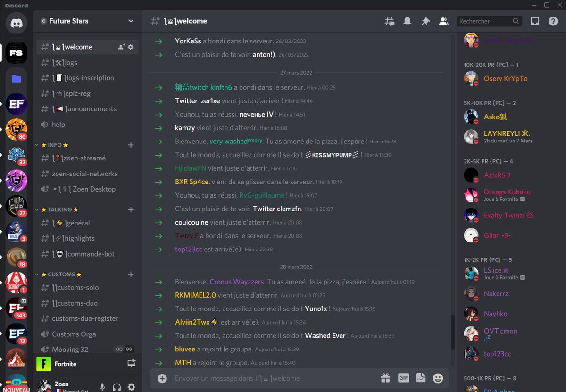Deafen yourself with the headphone icon
Viewport: 566px width, 392px height.
[117, 387]
